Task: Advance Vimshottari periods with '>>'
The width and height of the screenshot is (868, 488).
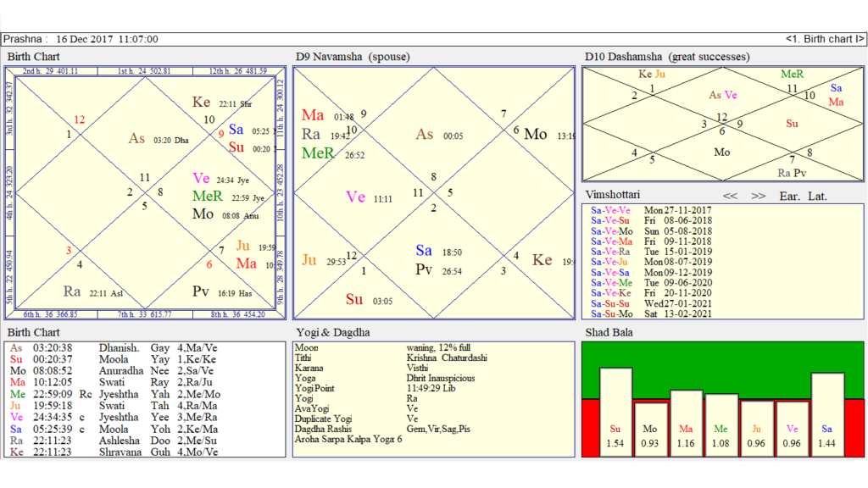Action: pyautogui.click(x=759, y=197)
